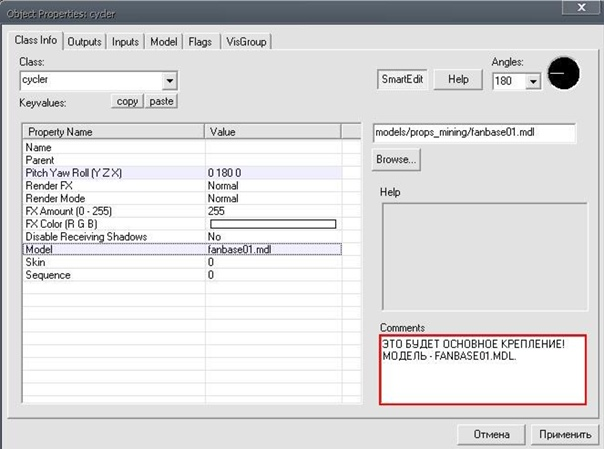Click inside the Comments text box

483,370
